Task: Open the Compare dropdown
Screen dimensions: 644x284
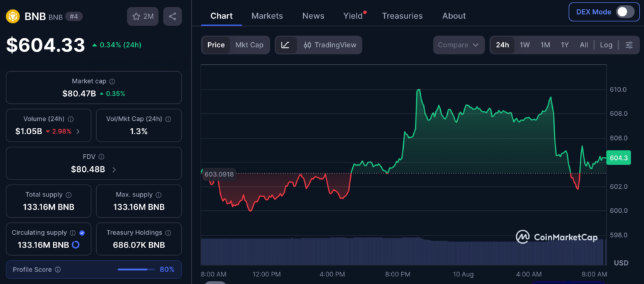Action: pos(458,45)
